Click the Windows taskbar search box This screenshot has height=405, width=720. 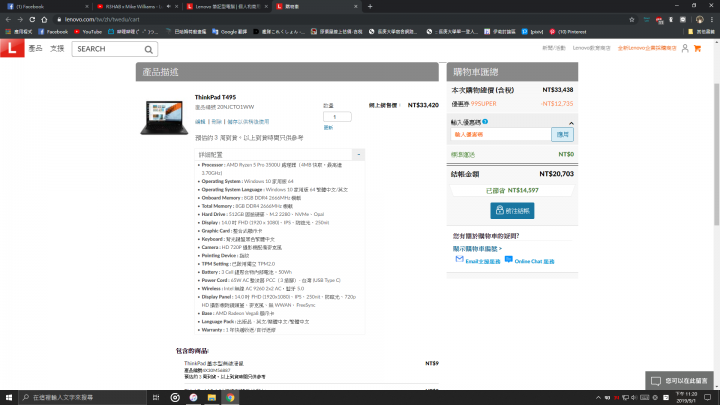pos(83,397)
